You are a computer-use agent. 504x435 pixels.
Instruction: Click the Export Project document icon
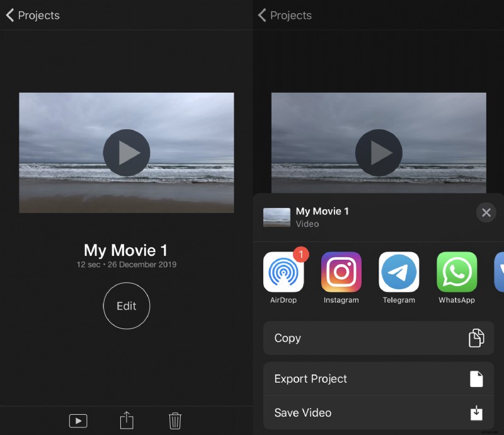(x=476, y=378)
